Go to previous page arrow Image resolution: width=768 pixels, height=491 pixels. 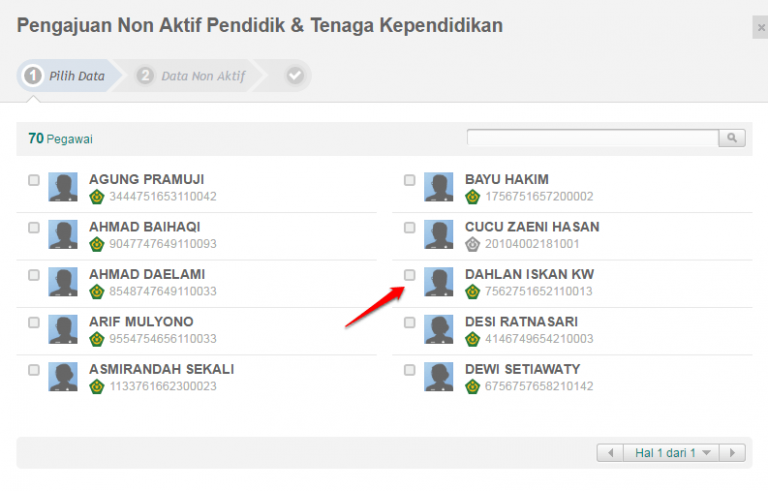point(610,453)
